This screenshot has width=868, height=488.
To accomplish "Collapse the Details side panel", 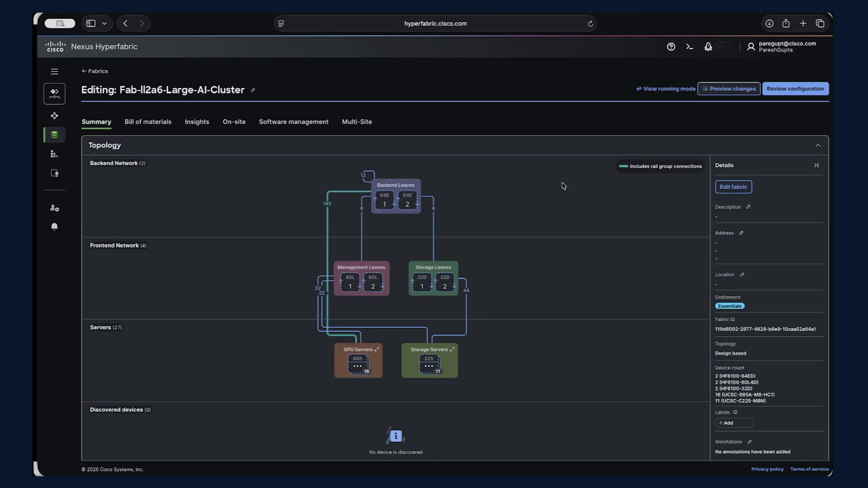I will tap(816, 165).
